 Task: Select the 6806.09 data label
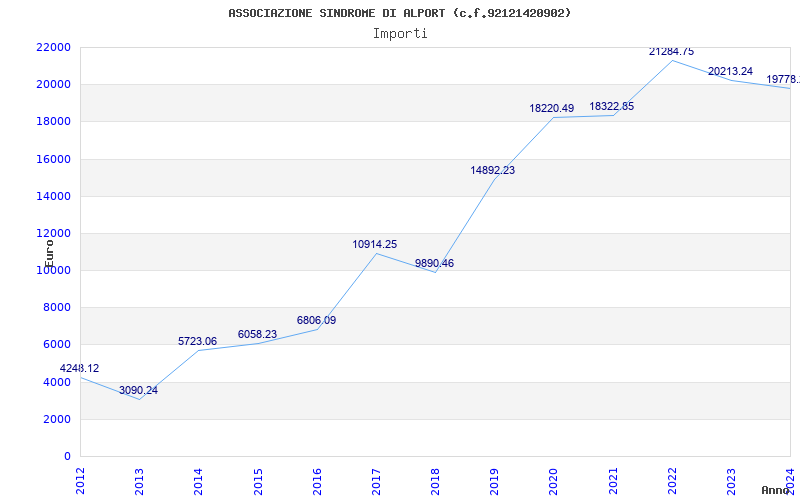(x=316, y=320)
